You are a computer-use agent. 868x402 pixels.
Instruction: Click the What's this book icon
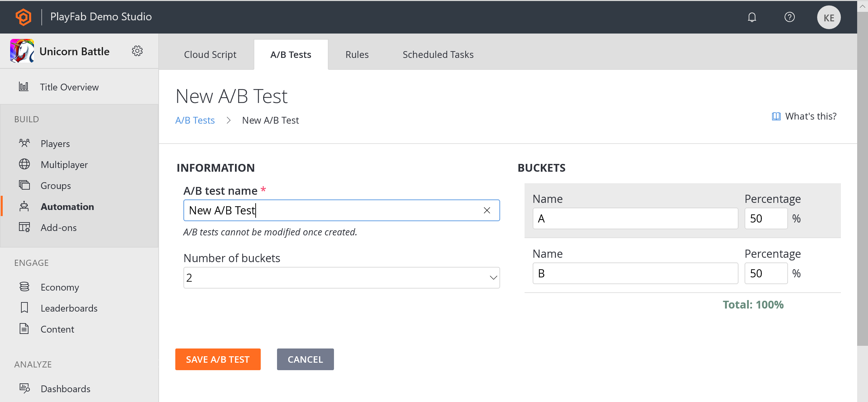tap(776, 116)
